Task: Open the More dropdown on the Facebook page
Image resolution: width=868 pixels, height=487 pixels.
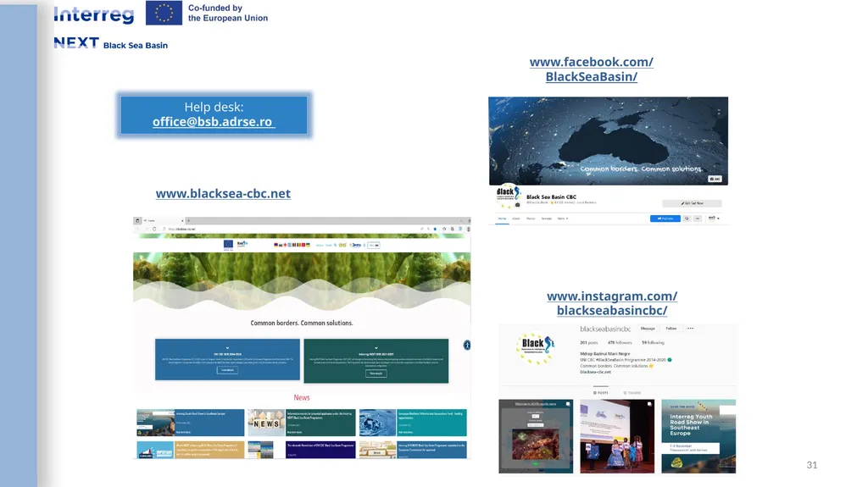Action: [563, 219]
